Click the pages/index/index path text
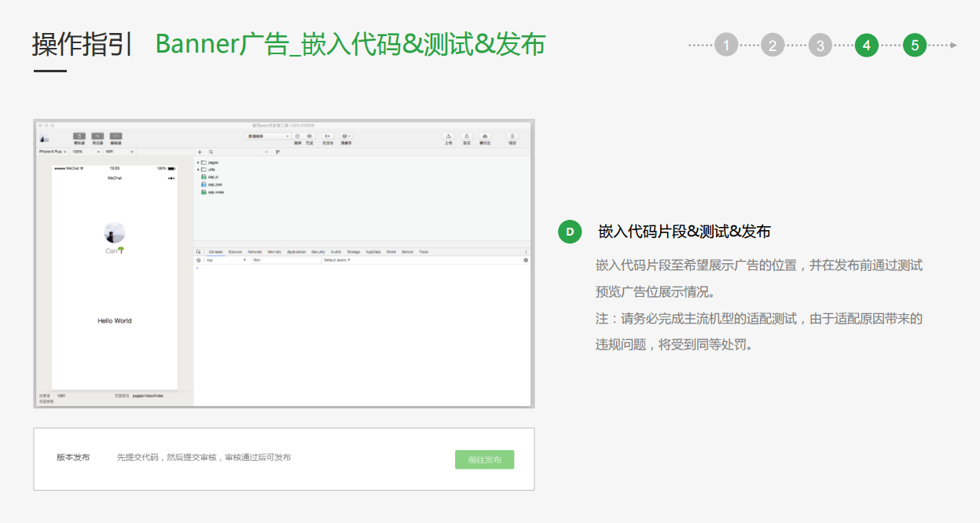Screen dimensions: 980x523 tap(148, 396)
